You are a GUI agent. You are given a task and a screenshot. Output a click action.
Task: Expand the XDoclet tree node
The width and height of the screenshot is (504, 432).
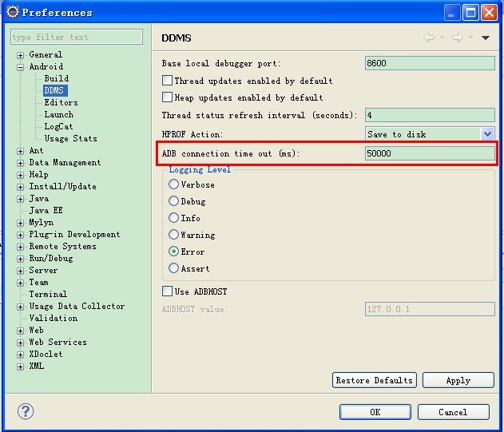pos(20,355)
